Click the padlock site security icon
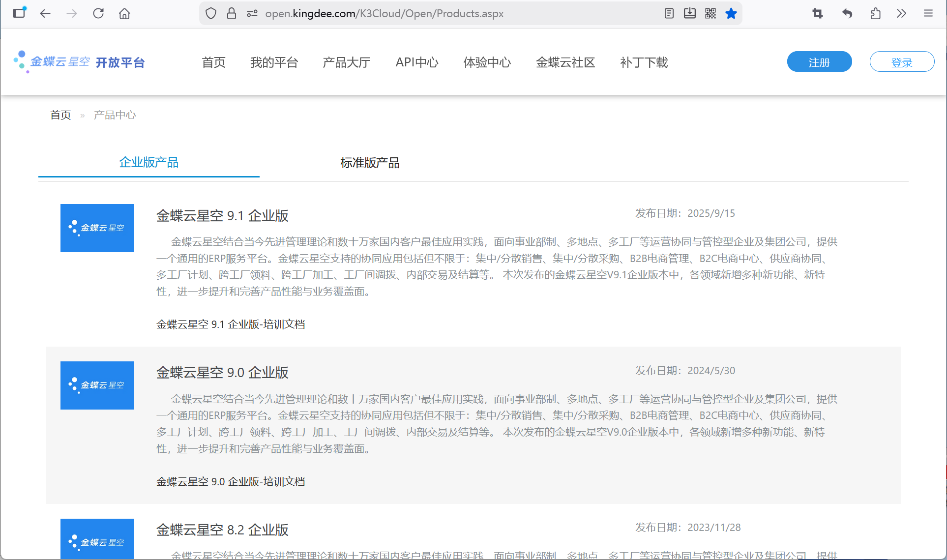This screenshot has height=560, width=947. point(232,13)
